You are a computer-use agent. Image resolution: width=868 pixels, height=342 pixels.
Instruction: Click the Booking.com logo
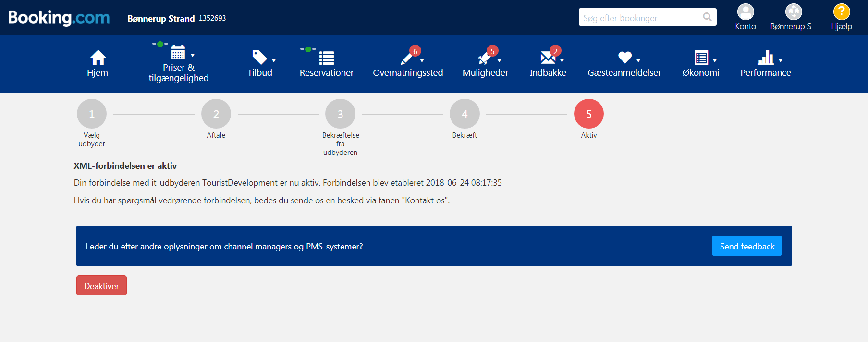(x=59, y=18)
